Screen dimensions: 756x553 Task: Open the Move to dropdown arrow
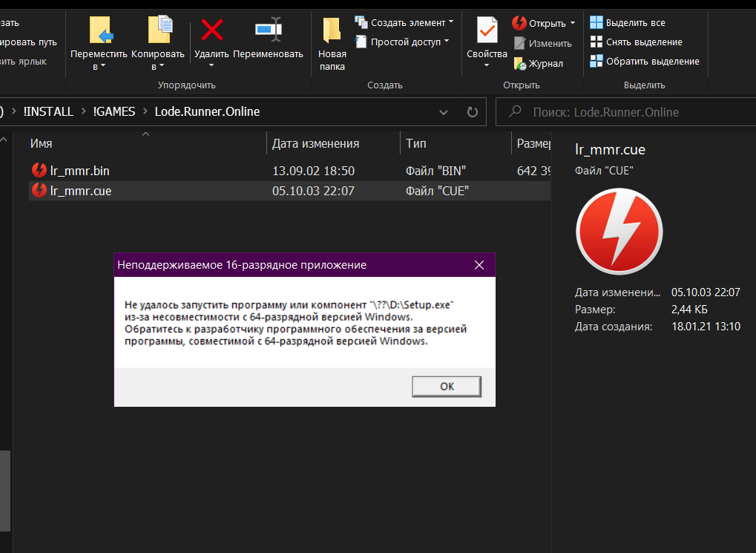[103, 66]
